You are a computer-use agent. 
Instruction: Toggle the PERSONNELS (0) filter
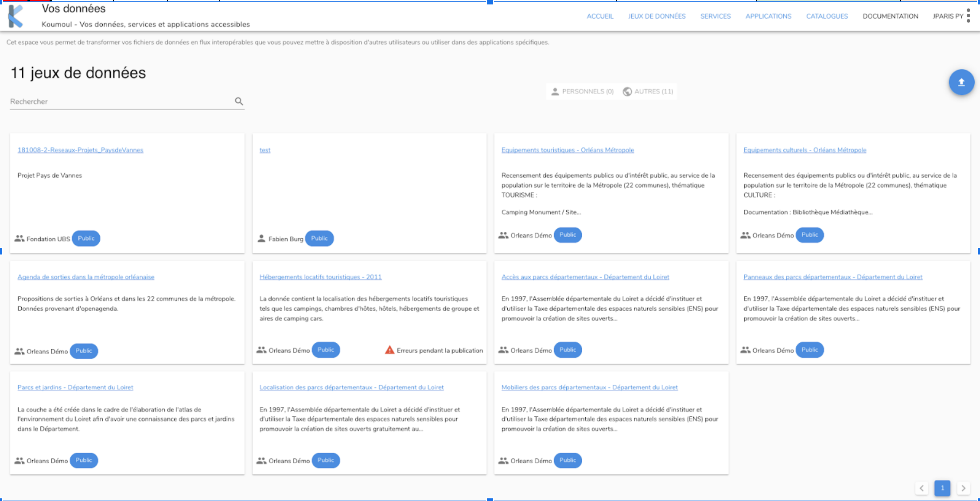pyautogui.click(x=582, y=91)
